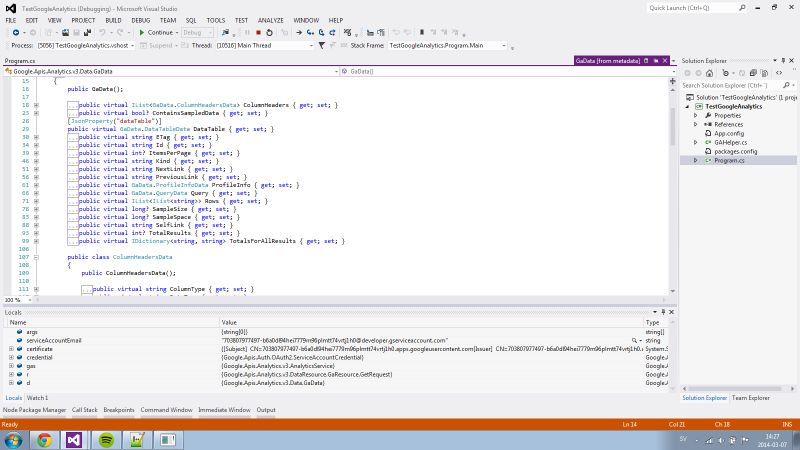Click View Code icon in Solution Explorer
Screen dimensions: 800x450
click(779, 73)
